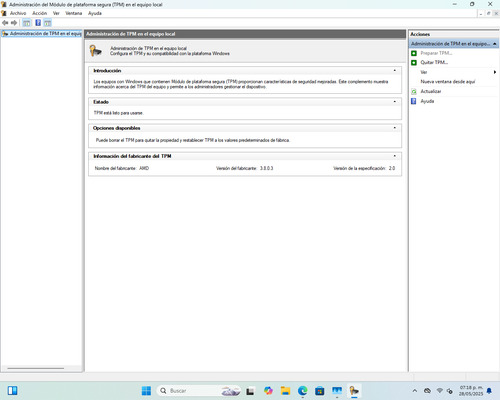The height and width of the screenshot is (400, 500).
Task: Launch Copilot from the taskbar
Action: (x=268, y=391)
